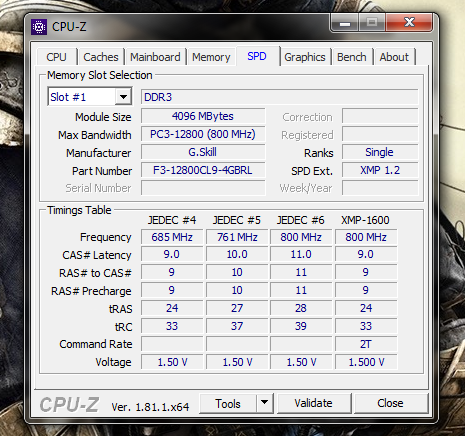Image resolution: width=465 pixels, height=436 pixels.
Task: Click the Close button at bottom
Action: 390,403
